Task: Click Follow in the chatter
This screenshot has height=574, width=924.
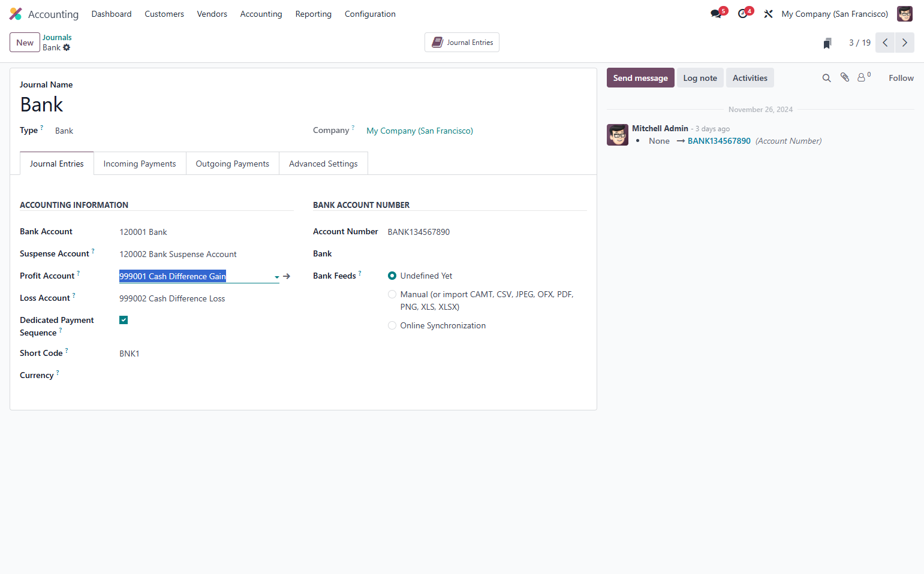Action: click(x=901, y=78)
